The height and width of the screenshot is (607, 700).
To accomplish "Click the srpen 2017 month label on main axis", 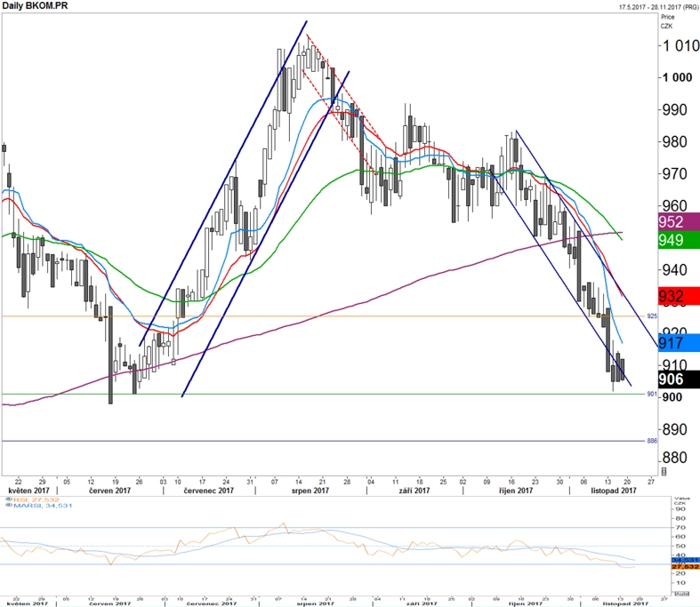I will (x=310, y=491).
